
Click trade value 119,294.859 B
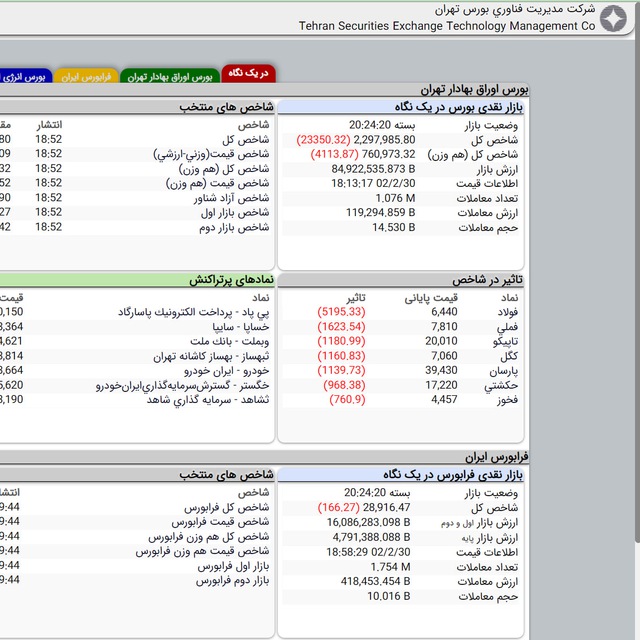(x=380, y=213)
